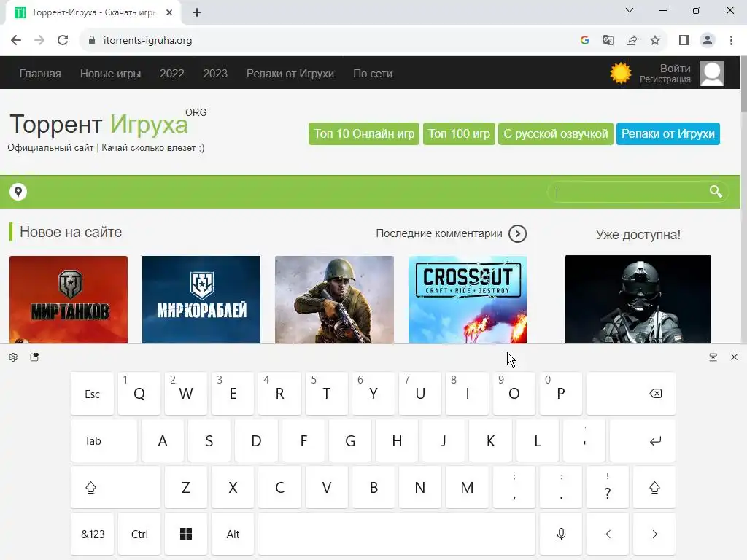Open a new tab with the plus button
The image size is (747, 560).
point(197,12)
